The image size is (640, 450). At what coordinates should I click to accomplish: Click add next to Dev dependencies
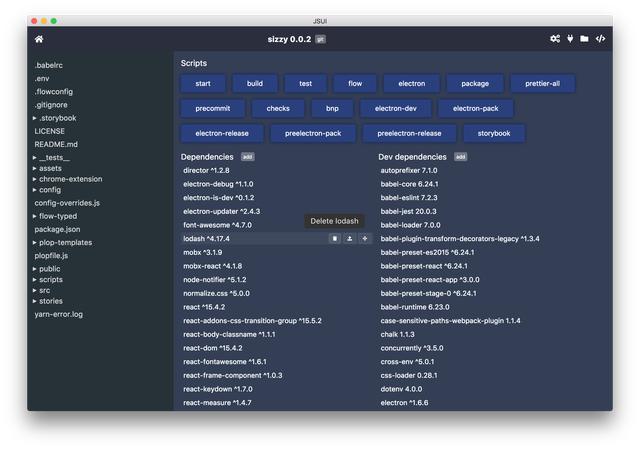point(460,157)
